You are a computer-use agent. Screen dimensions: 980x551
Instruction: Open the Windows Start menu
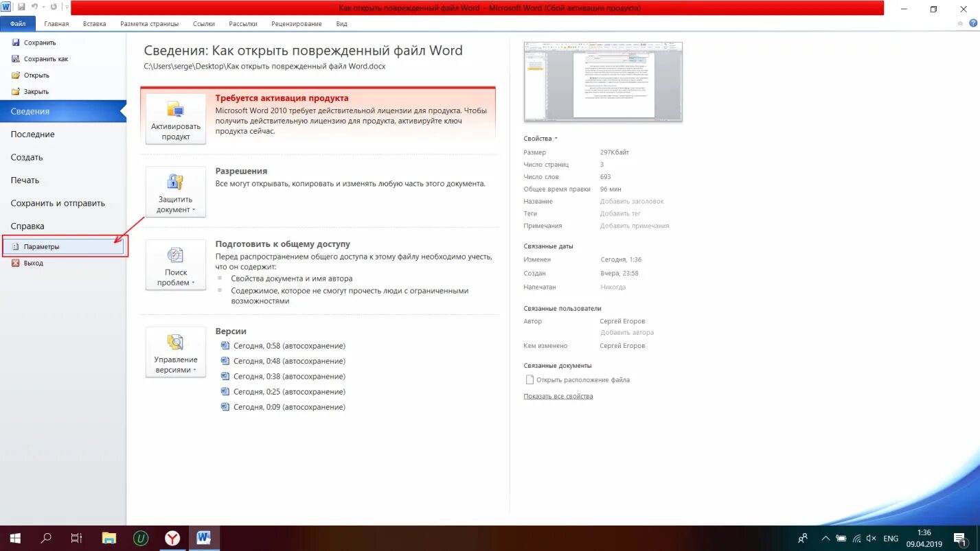14,539
